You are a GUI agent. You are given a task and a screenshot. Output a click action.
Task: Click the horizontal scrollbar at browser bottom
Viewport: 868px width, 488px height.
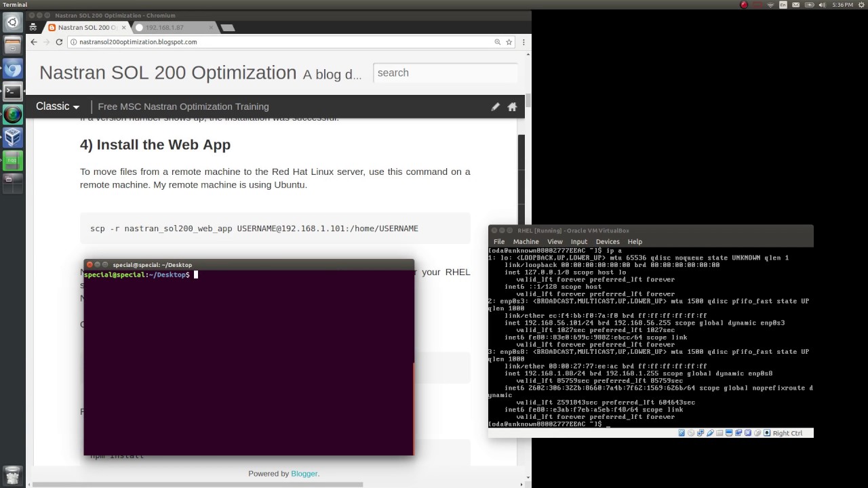(x=198, y=484)
